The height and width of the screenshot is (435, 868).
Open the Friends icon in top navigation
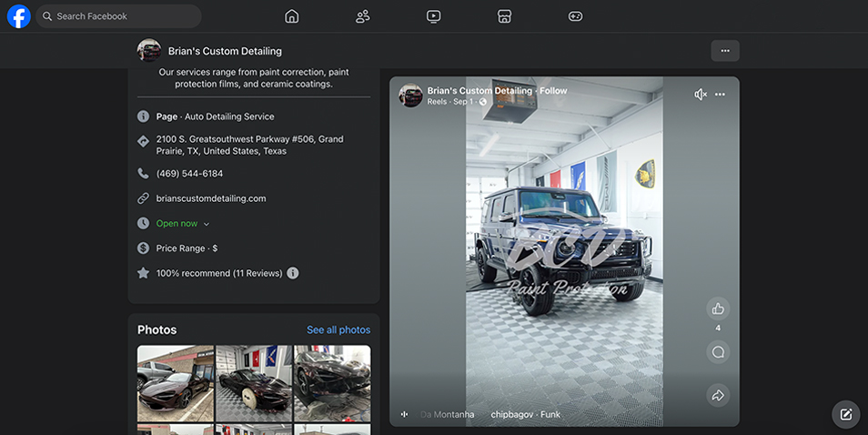pyautogui.click(x=363, y=16)
